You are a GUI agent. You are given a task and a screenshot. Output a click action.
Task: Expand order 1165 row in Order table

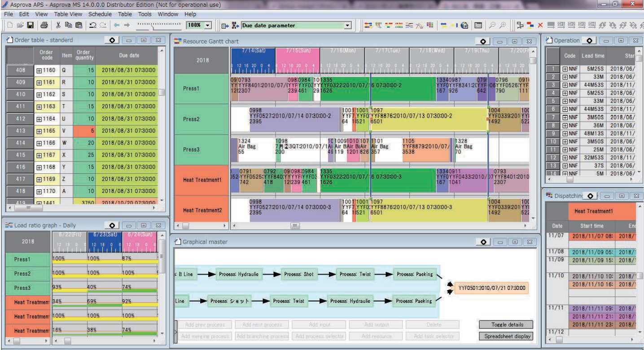coord(39,131)
